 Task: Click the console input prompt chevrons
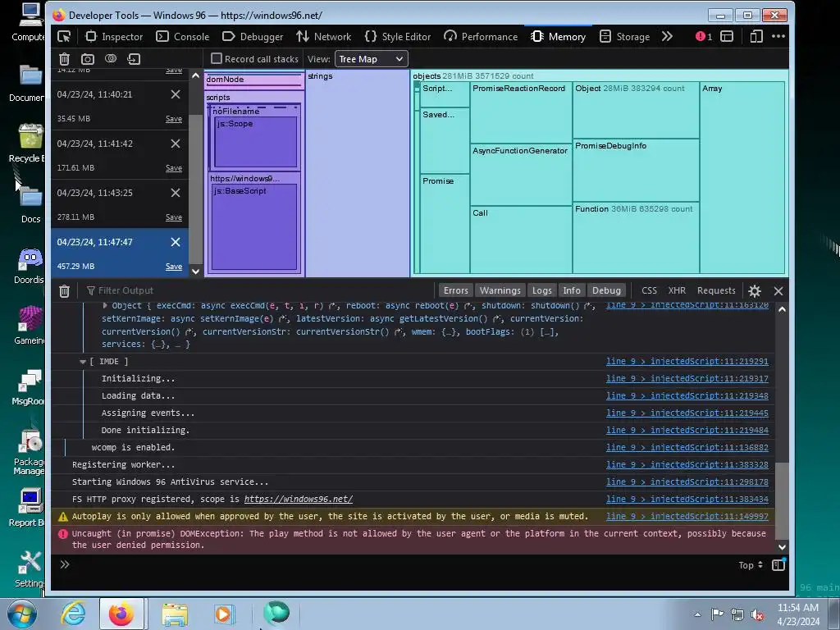point(65,564)
